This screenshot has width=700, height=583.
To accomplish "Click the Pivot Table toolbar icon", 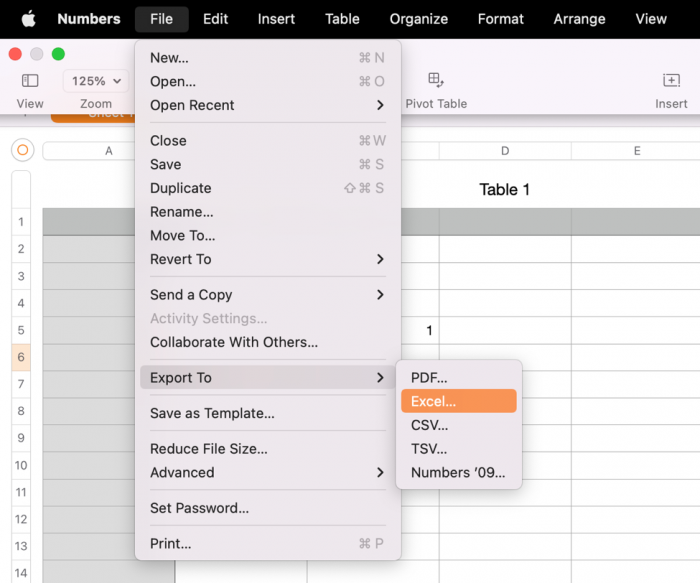I will click(436, 80).
